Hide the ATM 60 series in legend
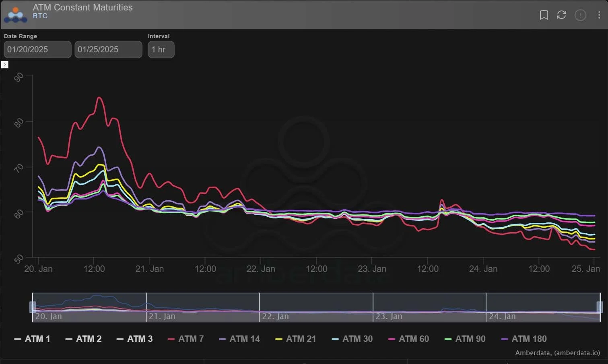This screenshot has width=608, height=364. point(408,339)
